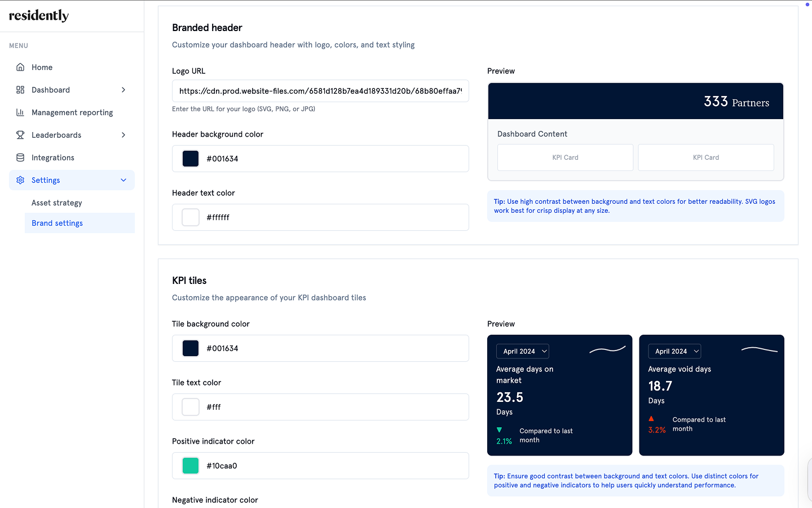Click the 333 Partners logo preview
Viewport: 812px width, 508px height.
click(x=736, y=102)
